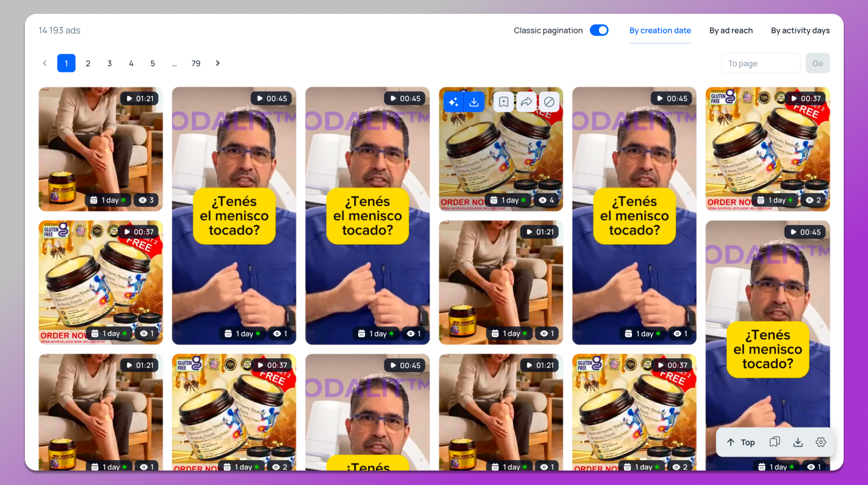Screen dimensions: 868x485
Task: Focus the To page input field
Action: tap(760, 63)
